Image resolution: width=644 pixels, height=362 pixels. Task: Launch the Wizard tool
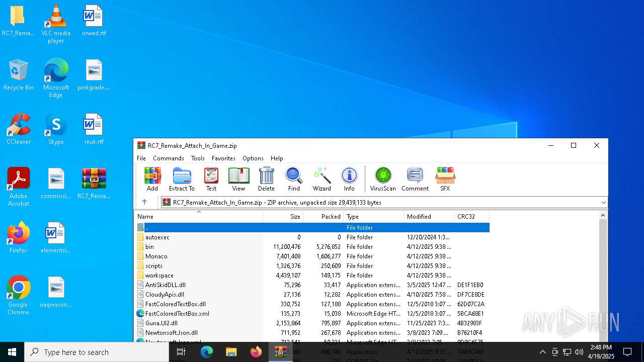[x=321, y=179]
